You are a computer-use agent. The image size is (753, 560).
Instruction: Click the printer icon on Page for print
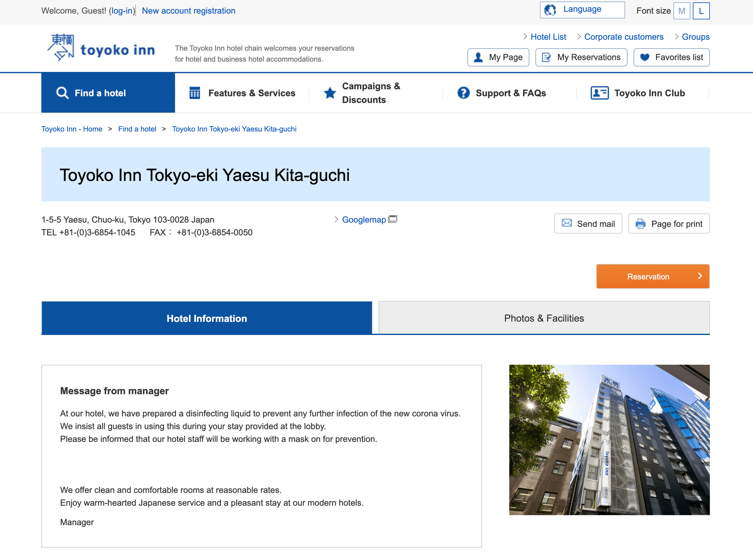(x=640, y=224)
